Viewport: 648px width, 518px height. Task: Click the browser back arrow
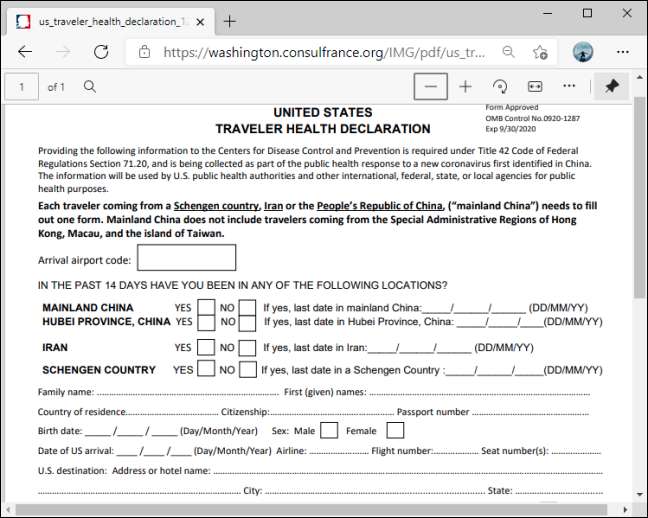tap(24, 52)
